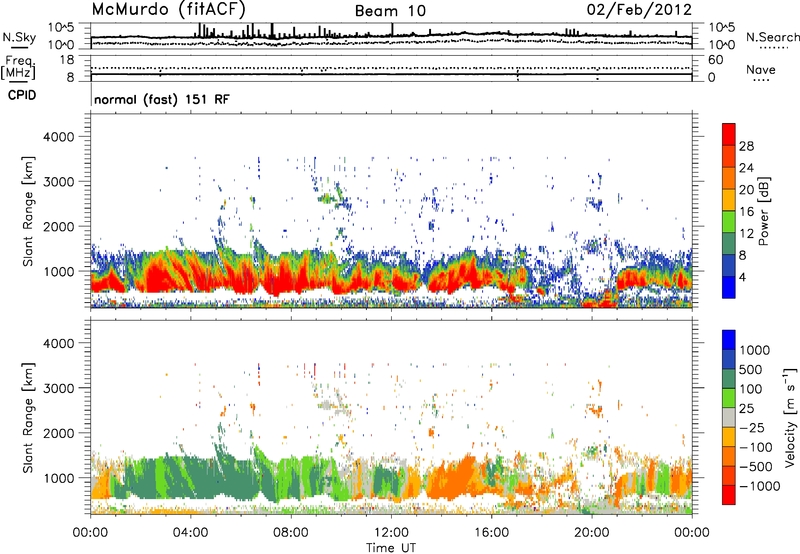Viewport: 800px width, 554px height.
Task: Click the Nave label
Action: pyautogui.click(x=761, y=70)
